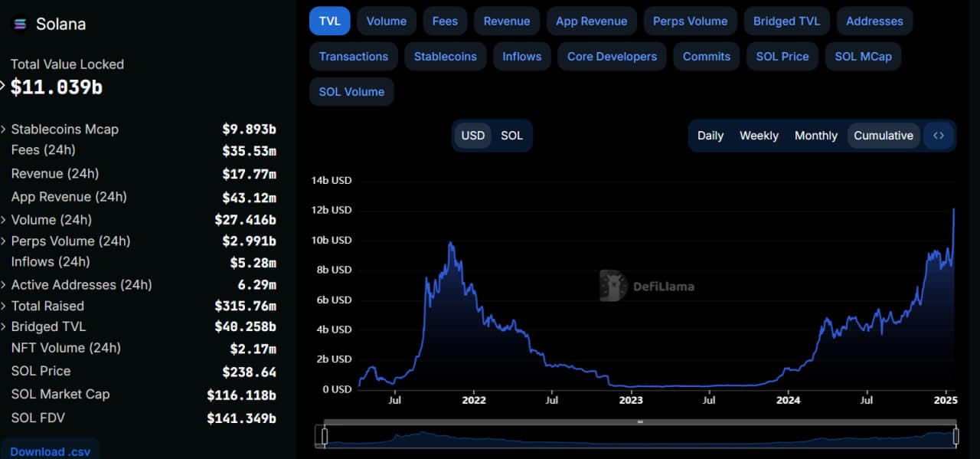Enable the Perps Volume metric
Viewport: 980px width, 459px height.
(690, 21)
